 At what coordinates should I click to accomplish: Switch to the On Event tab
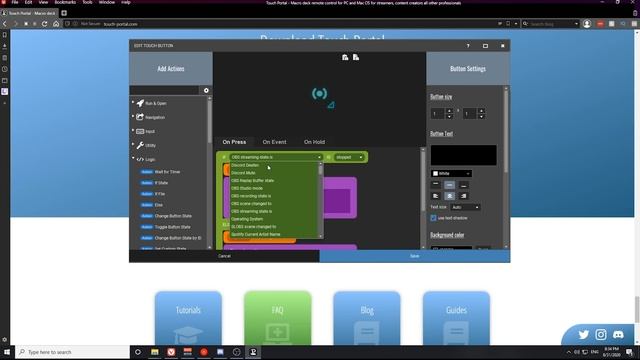click(x=274, y=142)
